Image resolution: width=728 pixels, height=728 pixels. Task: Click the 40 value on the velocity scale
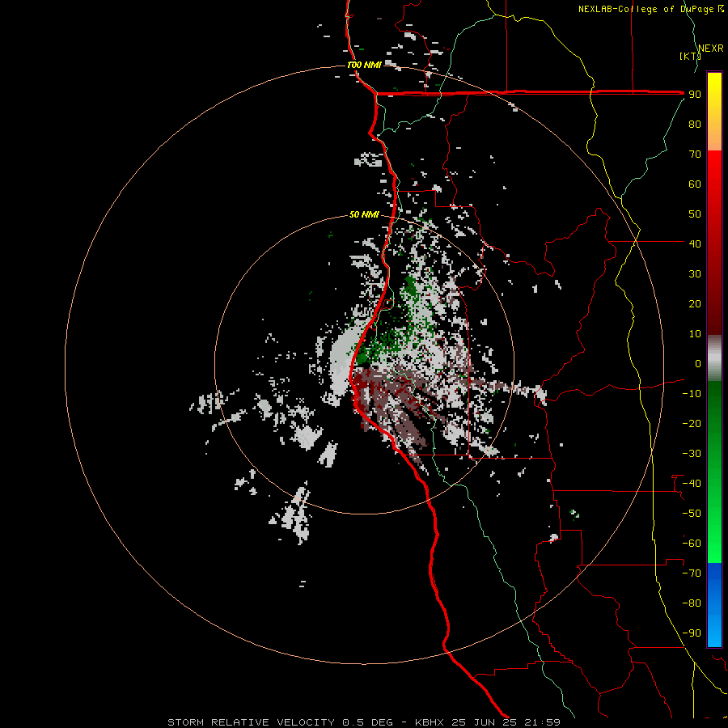pos(695,243)
